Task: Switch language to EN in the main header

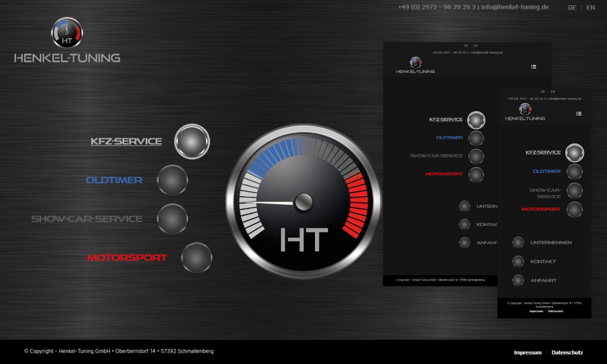Action: tap(590, 7)
